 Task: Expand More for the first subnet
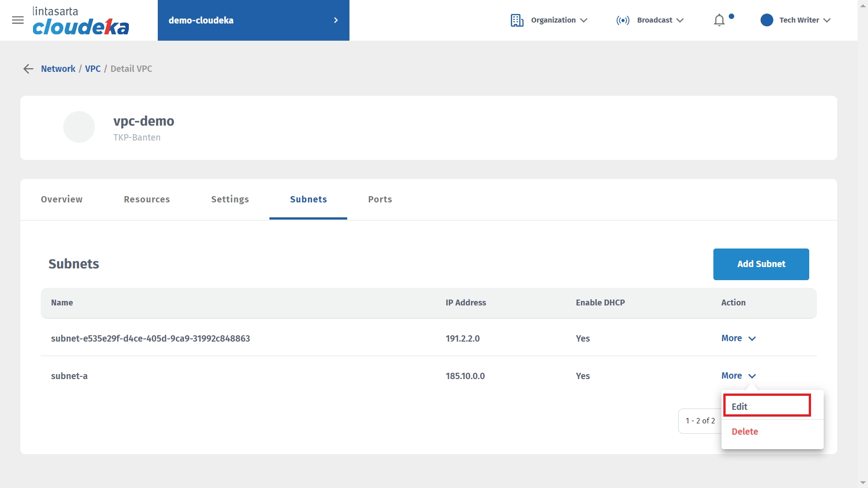click(x=738, y=338)
